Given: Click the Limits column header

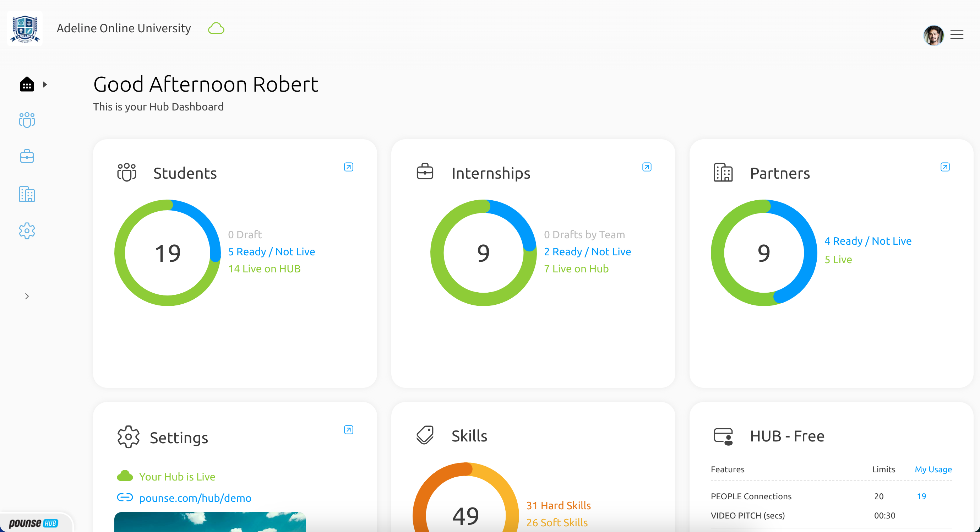Looking at the screenshot, I should click(x=883, y=469).
